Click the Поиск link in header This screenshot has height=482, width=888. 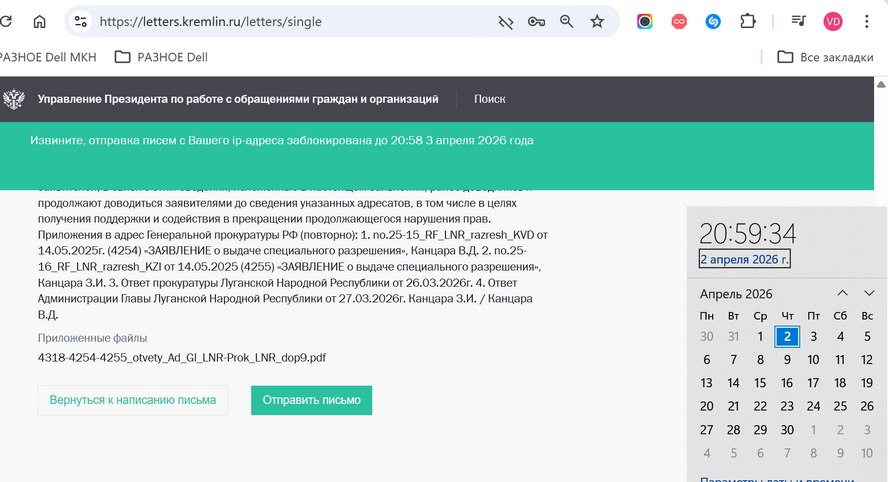coord(489,99)
